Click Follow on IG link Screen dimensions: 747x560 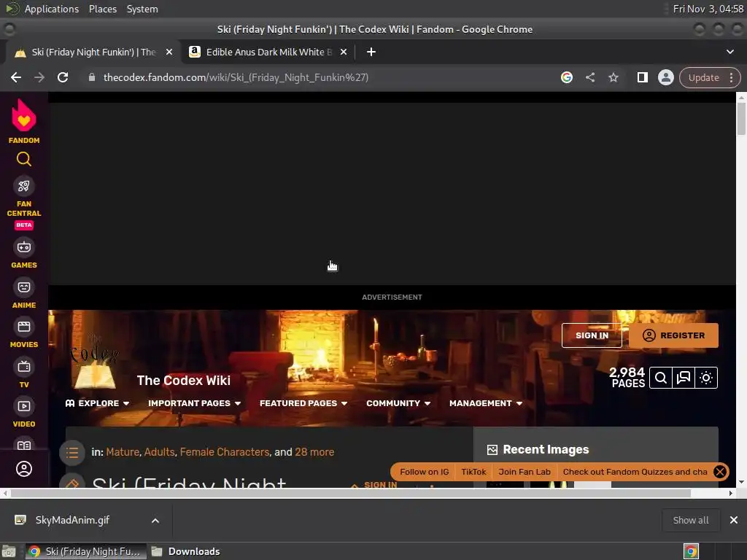point(424,472)
